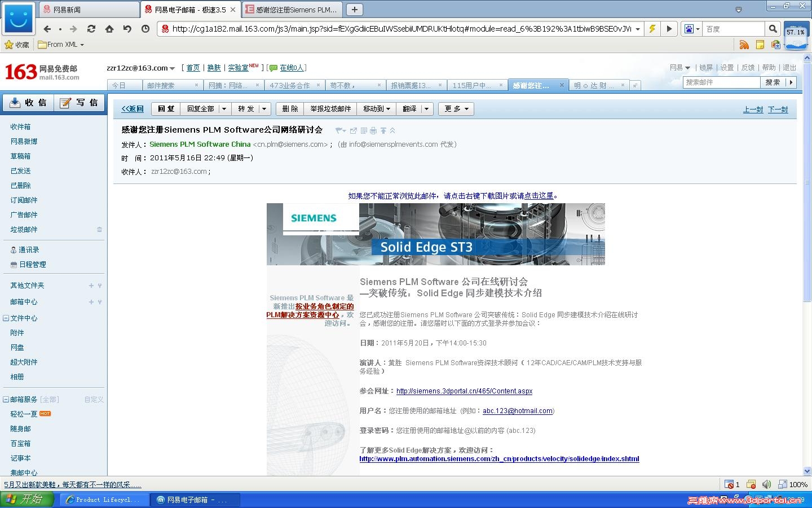Screen dimensions: 812x508
Task: Collapse the 文件中心 section
Action: 6,318
